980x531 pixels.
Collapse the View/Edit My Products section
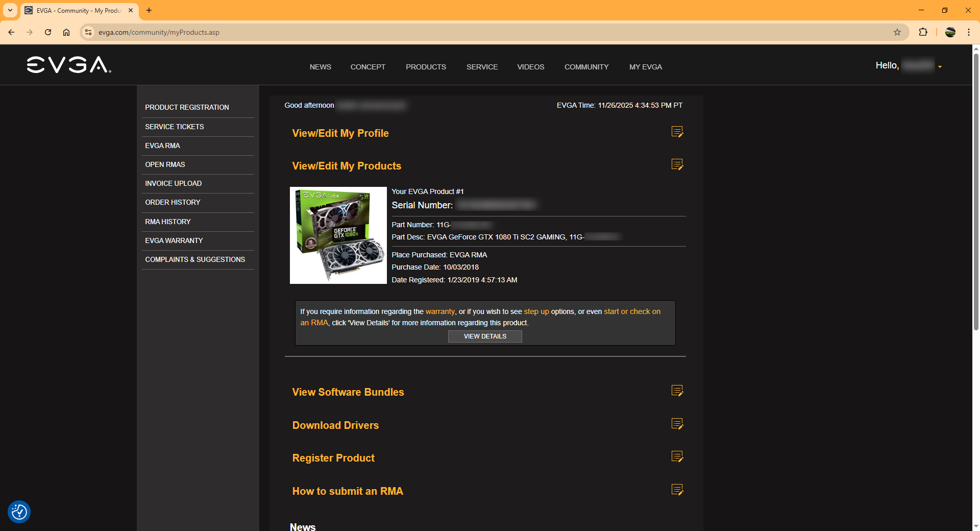347,166
